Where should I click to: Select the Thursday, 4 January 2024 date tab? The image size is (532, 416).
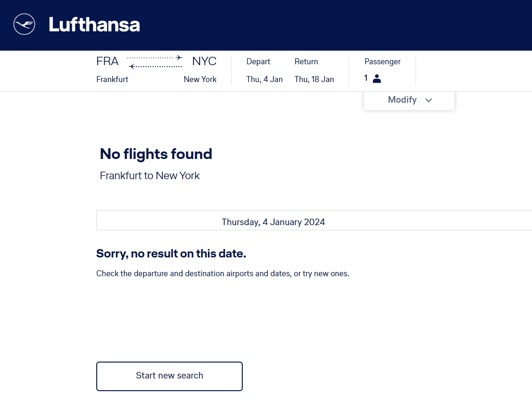(x=273, y=222)
